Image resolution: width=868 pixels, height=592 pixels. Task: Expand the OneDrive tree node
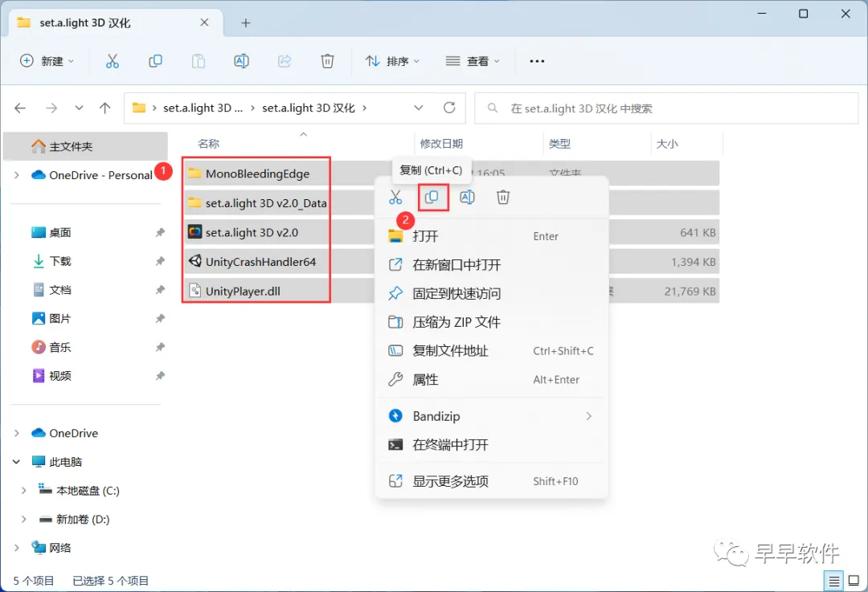coord(17,433)
